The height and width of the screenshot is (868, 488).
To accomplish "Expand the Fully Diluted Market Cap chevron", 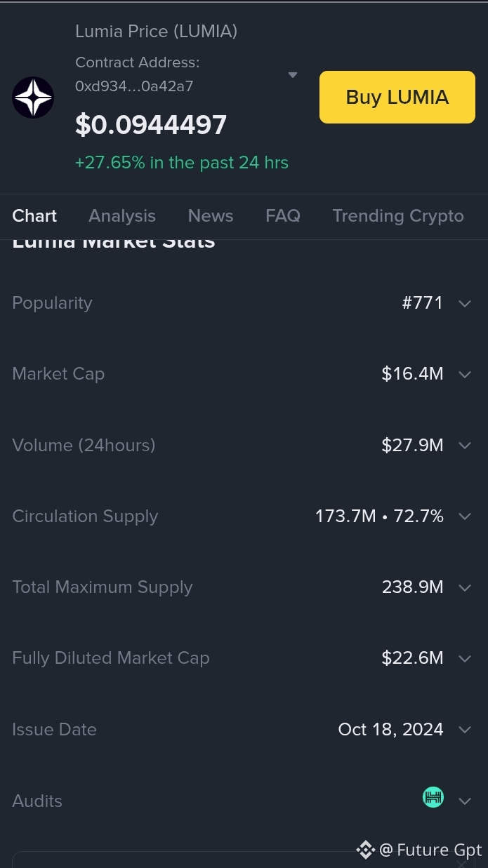I will pos(464,659).
